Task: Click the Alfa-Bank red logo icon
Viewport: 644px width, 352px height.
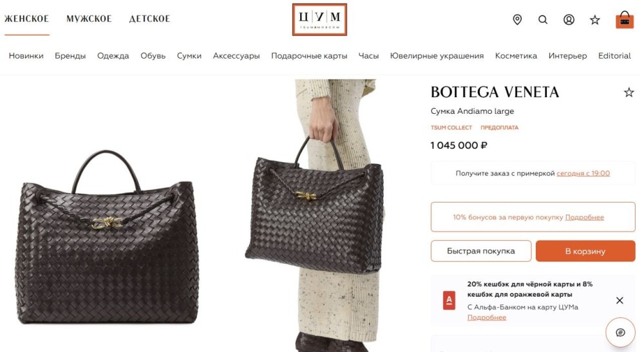Action: pyautogui.click(x=449, y=301)
